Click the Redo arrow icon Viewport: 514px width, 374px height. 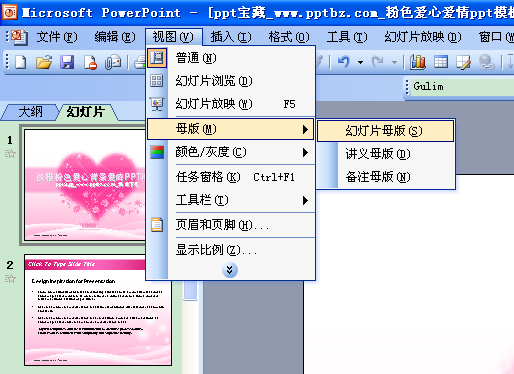378,62
